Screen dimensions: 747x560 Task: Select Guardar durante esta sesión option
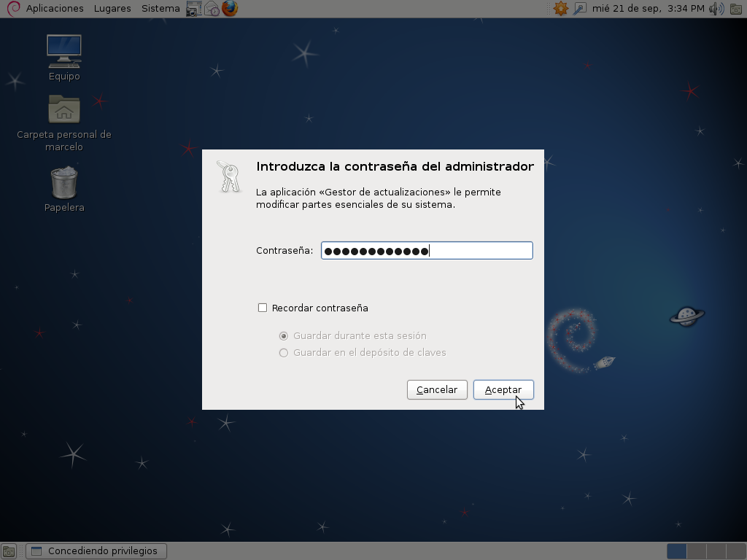[x=284, y=335]
